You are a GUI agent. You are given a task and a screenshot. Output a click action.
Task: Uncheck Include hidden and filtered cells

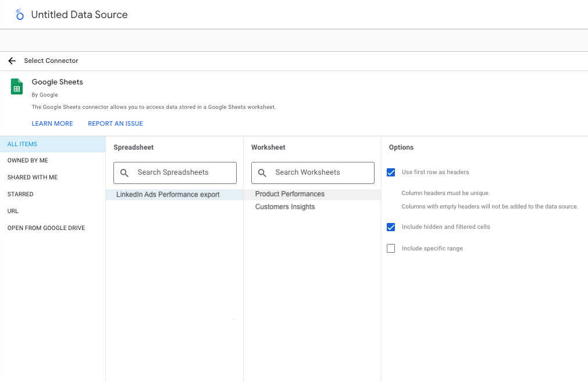point(391,227)
